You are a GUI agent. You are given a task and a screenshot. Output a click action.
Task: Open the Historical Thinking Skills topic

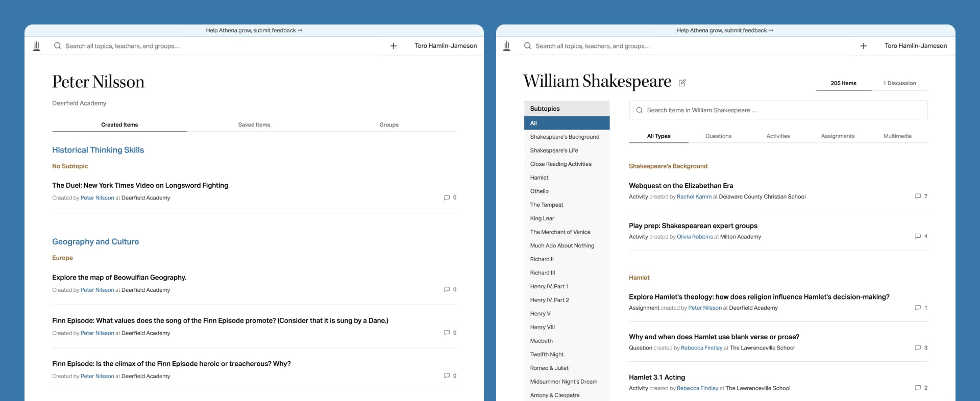click(98, 150)
